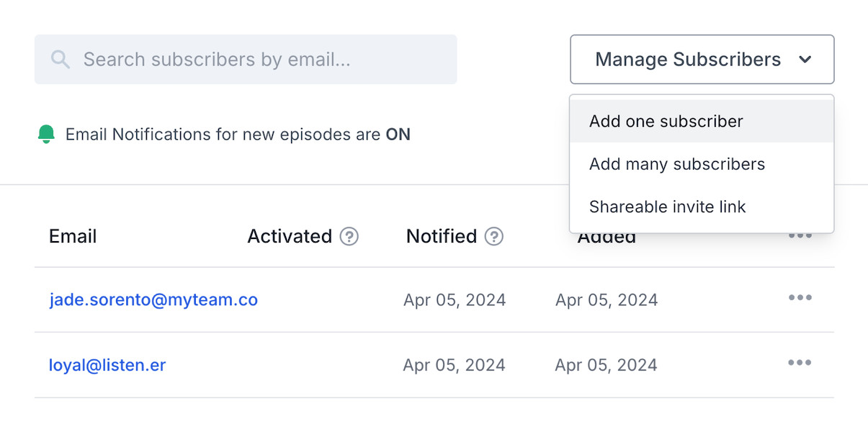Choose Add one subscriber
Image resolution: width=868 pixels, height=447 pixels.
[x=666, y=122]
